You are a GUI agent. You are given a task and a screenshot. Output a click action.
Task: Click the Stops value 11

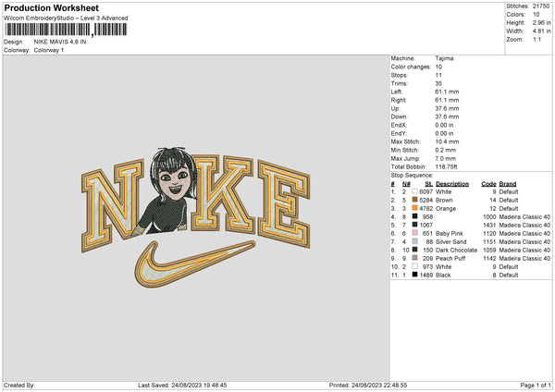438,75
